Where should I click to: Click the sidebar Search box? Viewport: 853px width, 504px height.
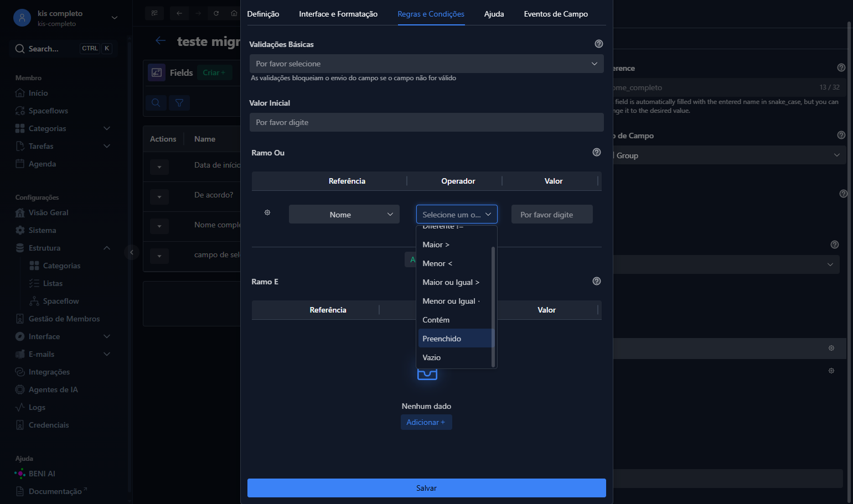(x=64, y=49)
